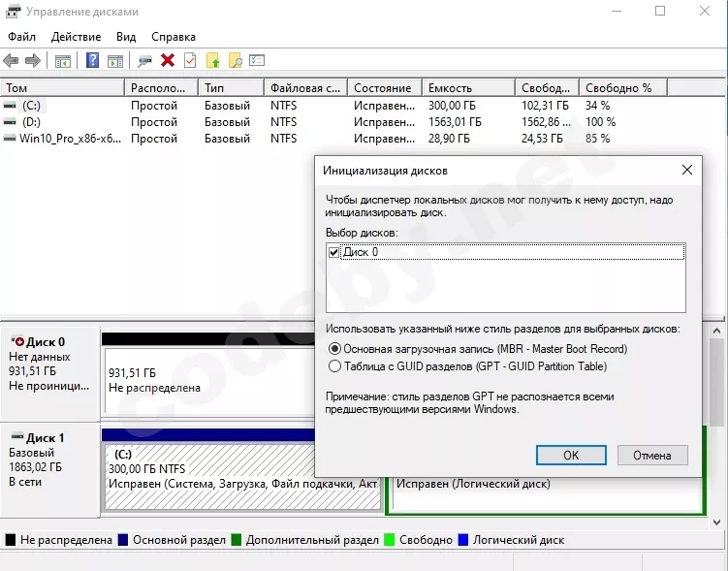Image resolution: width=728 pixels, height=571 pixels.
Task: Sort by the Том column header
Action: tap(63, 88)
